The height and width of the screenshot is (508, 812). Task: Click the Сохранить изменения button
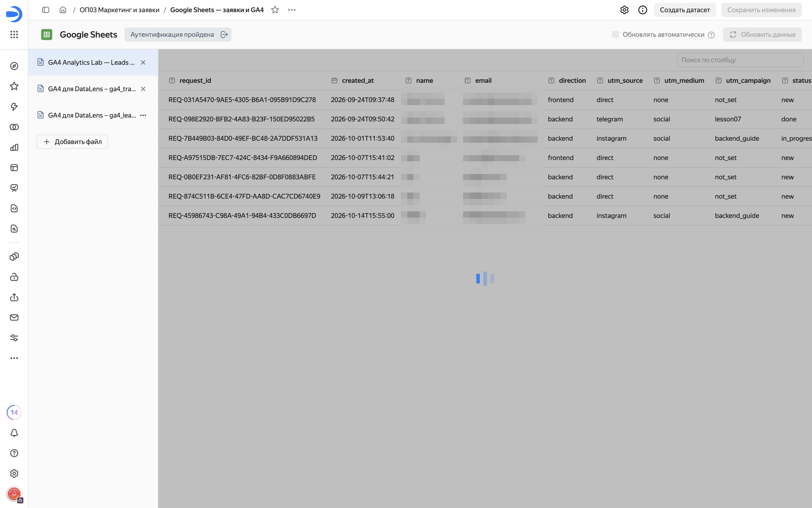pos(761,10)
